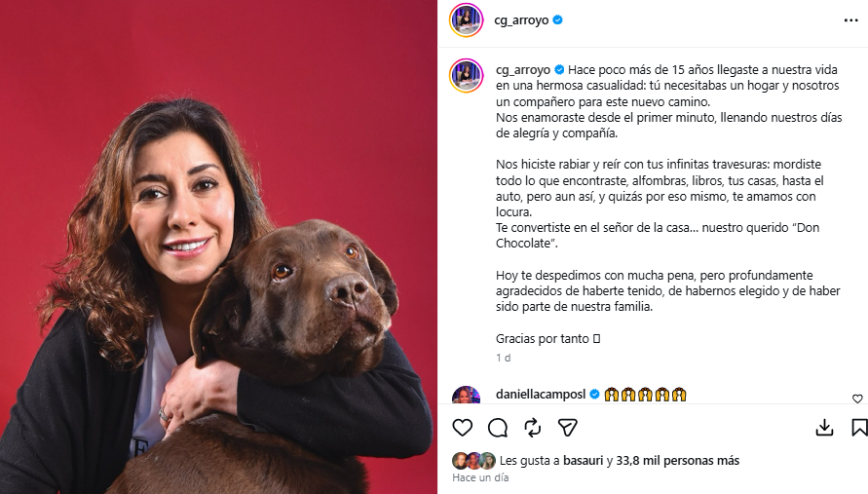Like daniellacamposl's comment with small heart

click(857, 399)
